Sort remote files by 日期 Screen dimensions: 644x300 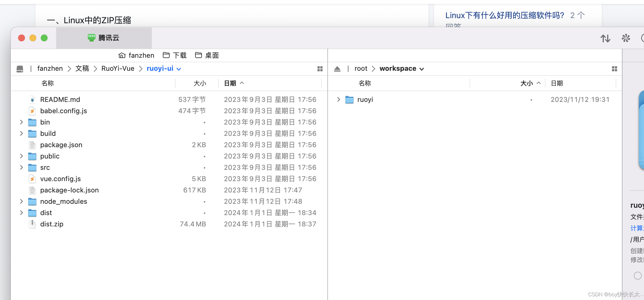point(557,83)
